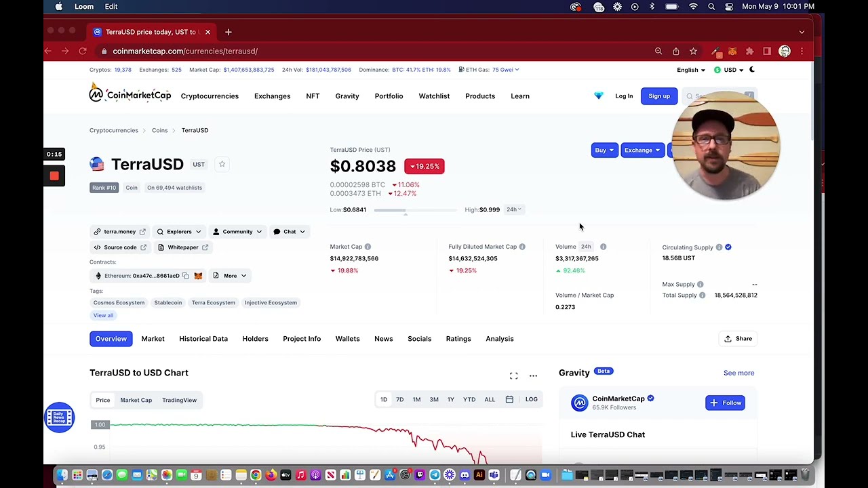Click the Sign up button

tap(659, 96)
